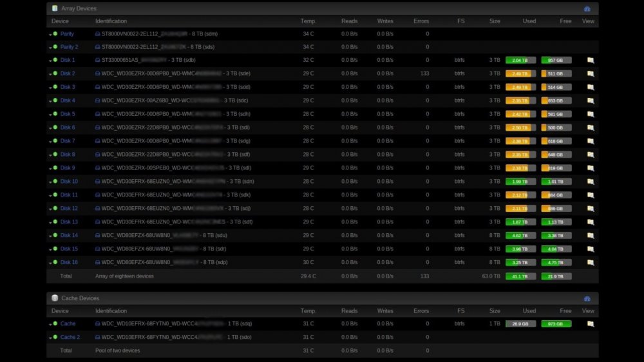Viewport: 644px width, 362px height.
Task: Click the Cache free space bar 973 GB
Action: pos(556,324)
